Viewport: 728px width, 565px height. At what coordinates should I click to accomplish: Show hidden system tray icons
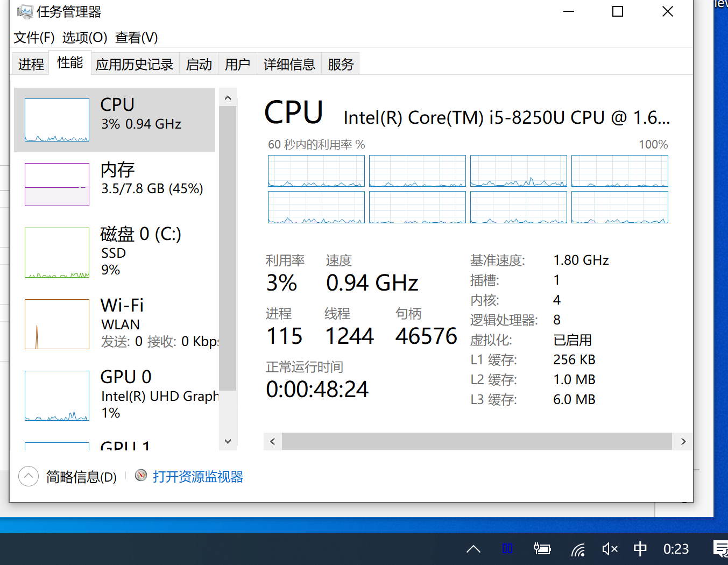[x=473, y=549]
